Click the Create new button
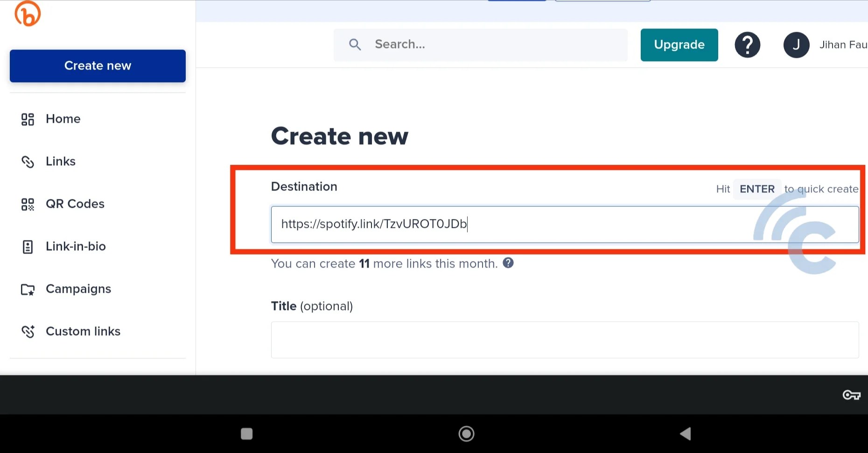 pos(98,66)
